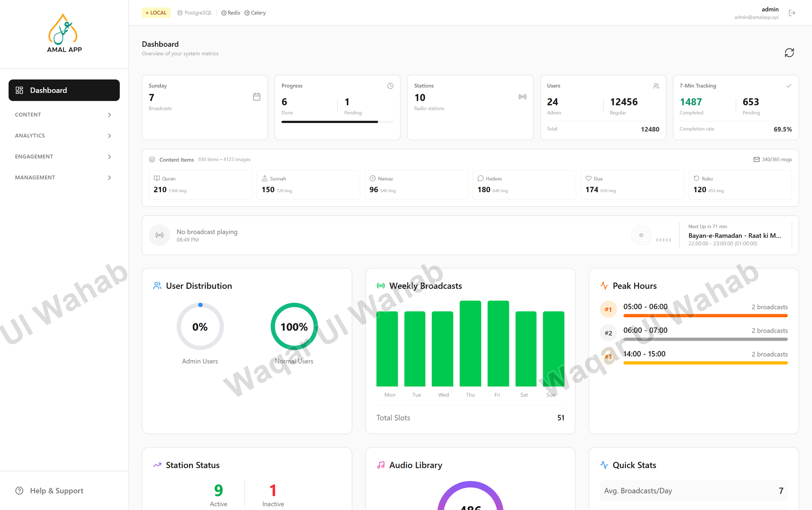Click the 0% Admin Users ring
This screenshot has height=510, width=812.
200,327
